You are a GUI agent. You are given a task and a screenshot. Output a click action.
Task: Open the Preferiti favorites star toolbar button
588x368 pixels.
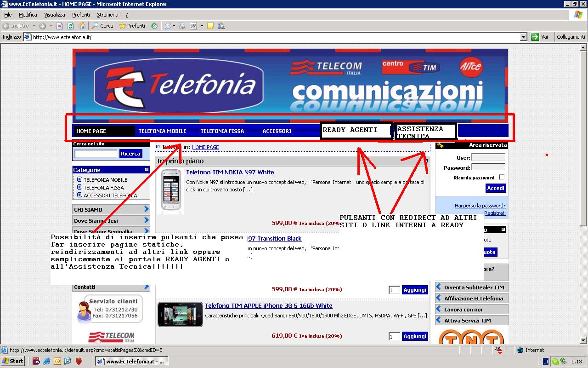point(132,26)
